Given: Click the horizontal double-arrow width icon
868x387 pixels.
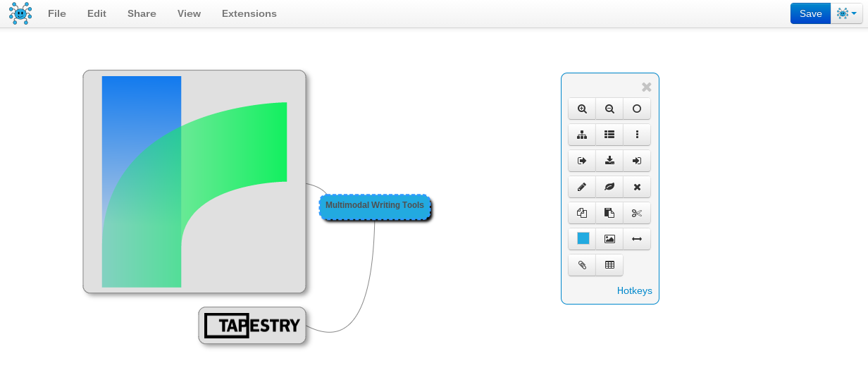Looking at the screenshot, I should click(637, 239).
